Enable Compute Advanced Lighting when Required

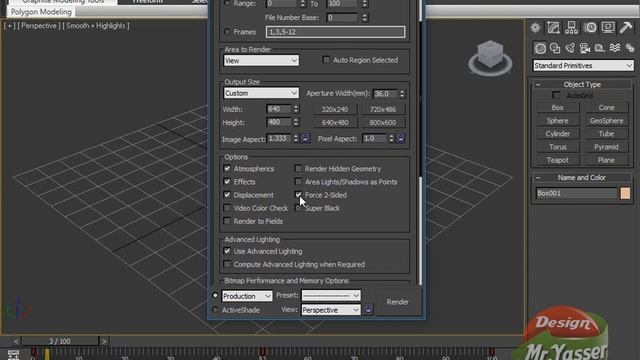point(227,264)
